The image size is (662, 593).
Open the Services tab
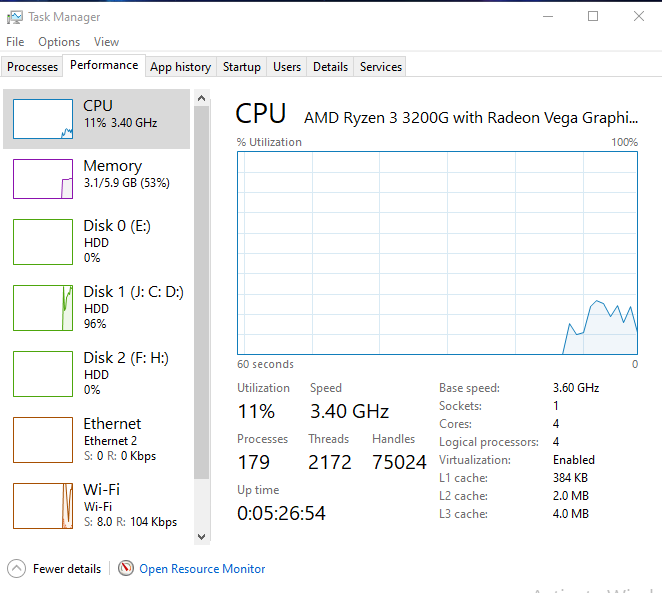click(381, 67)
